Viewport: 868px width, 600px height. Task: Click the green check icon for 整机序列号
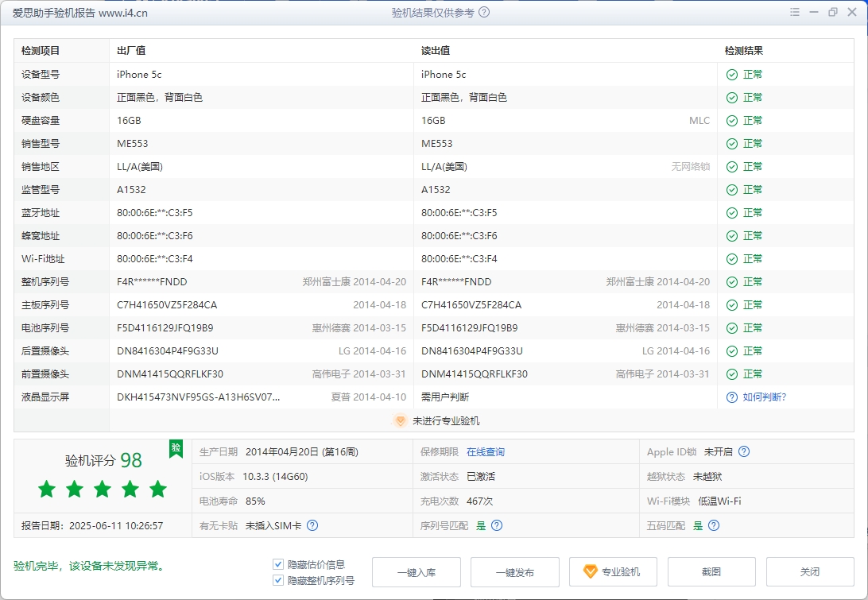(x=732, y=282)
